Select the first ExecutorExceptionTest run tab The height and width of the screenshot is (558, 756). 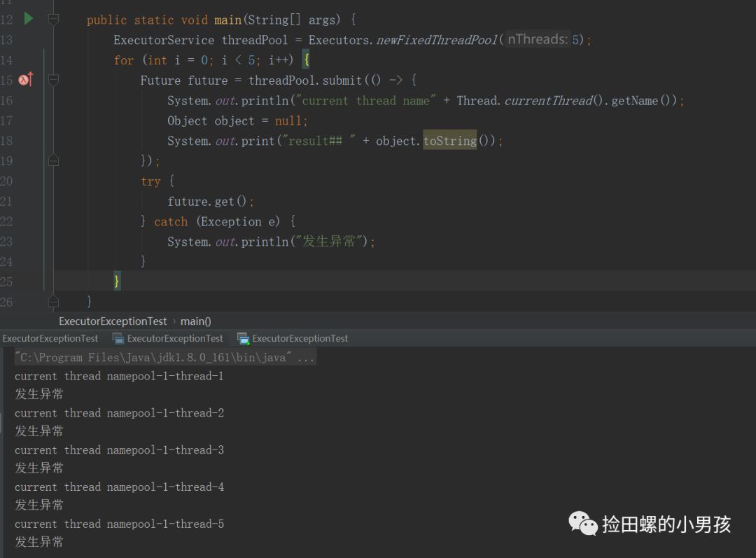(x=50, y=339)
